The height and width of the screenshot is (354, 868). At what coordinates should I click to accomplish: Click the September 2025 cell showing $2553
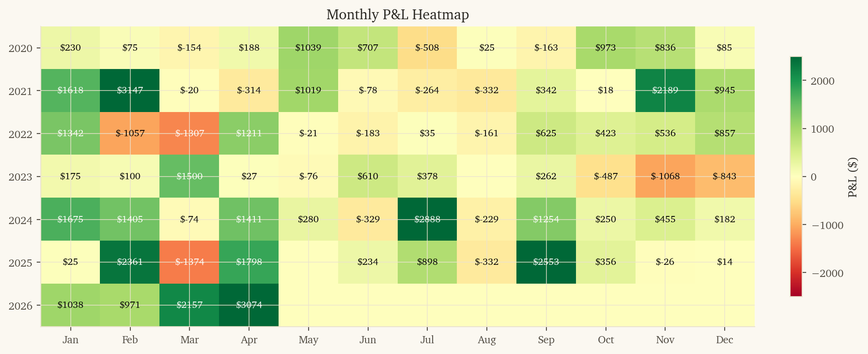[x=546, y=262]
